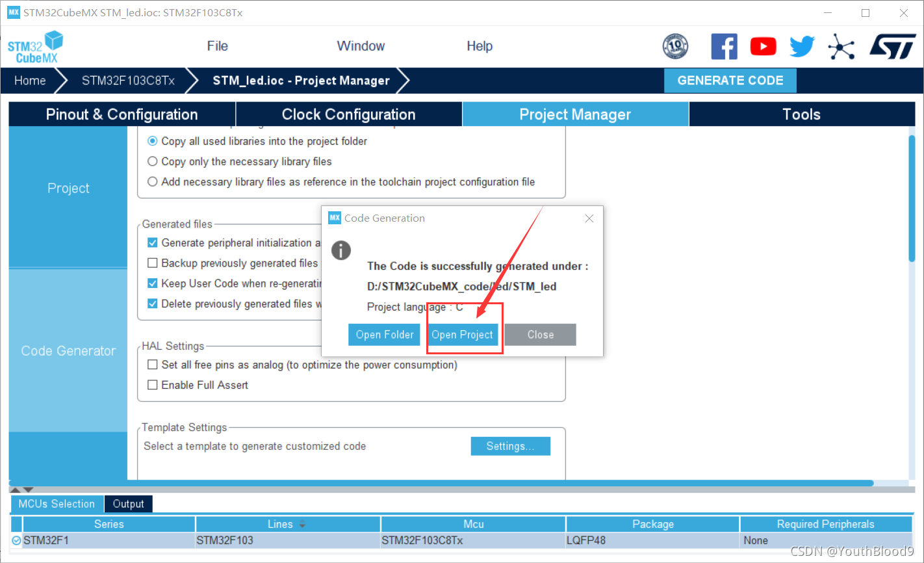Click the Package column header
The height and width of the screenshot is (563, 924).
point(653,524)
